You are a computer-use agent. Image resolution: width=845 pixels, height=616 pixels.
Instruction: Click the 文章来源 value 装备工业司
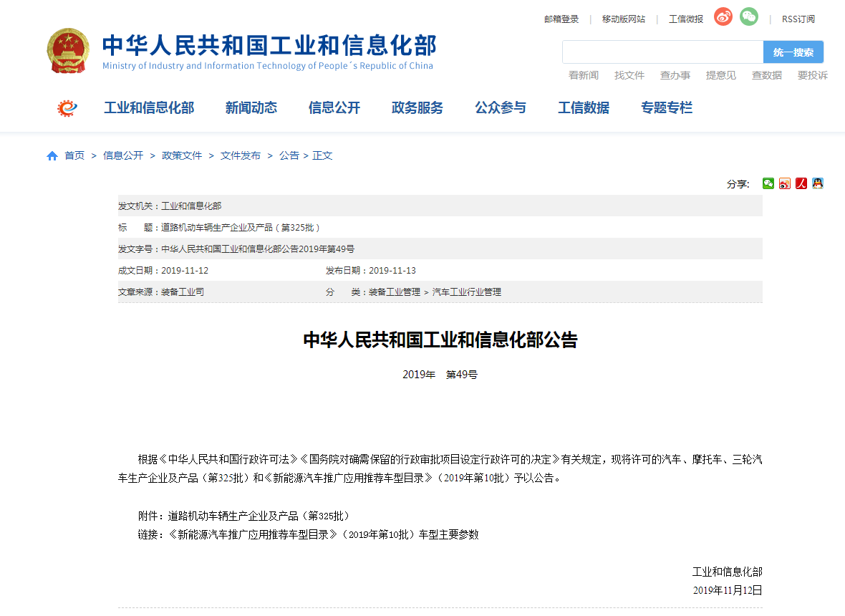click(183, 292)
